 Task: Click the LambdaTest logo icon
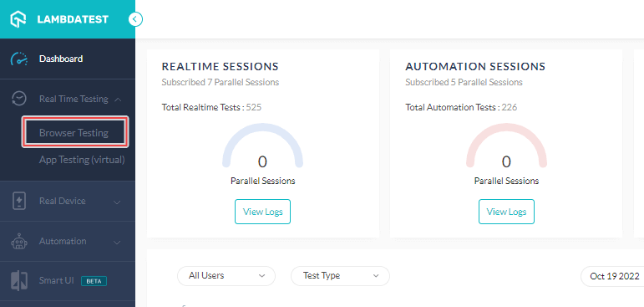click(x=18, y=19)
